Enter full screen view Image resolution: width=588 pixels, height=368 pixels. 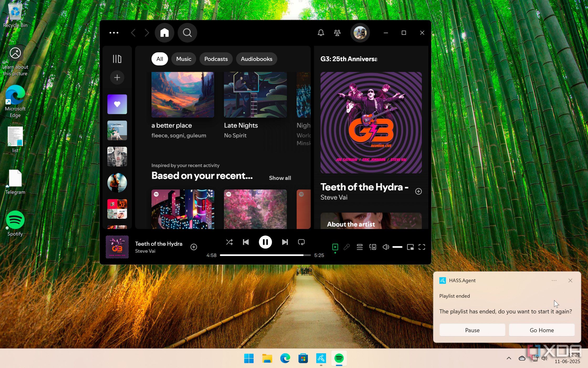click(422, 247)
